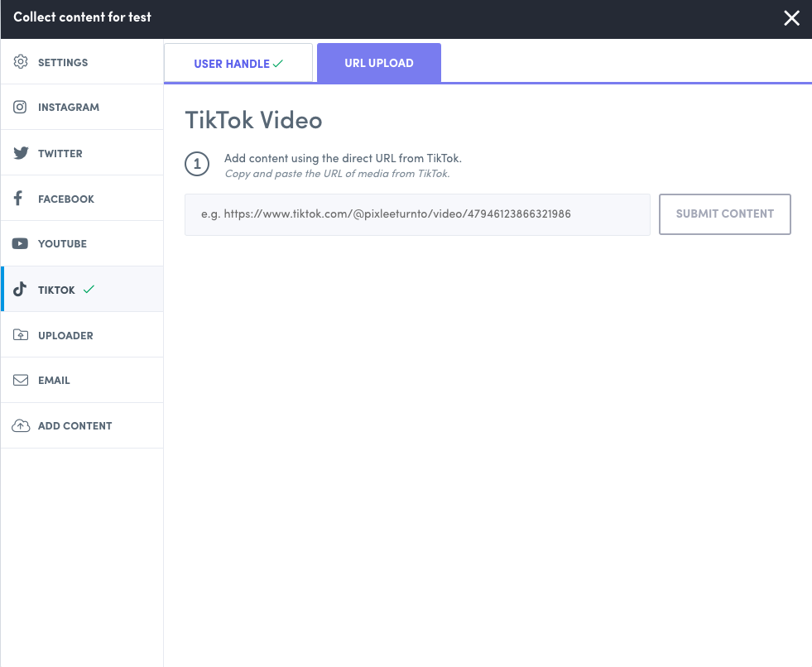Screen dimensions: 812x667
Task: Select the URL Upload tab
Action: pos(379,63)
